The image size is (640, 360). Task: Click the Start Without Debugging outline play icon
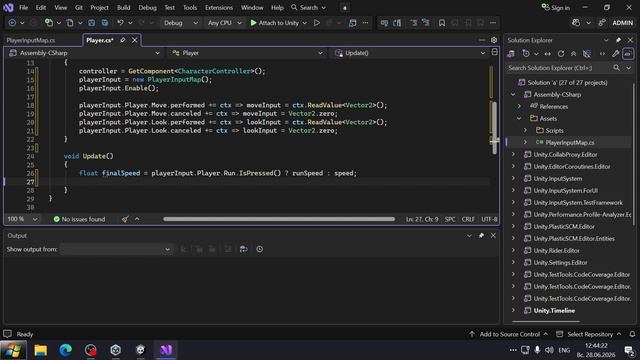click(x=316, y=23)
